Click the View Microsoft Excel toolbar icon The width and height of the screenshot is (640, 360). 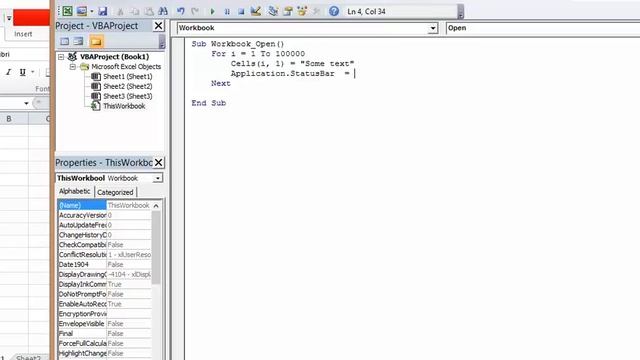pyautogui.click(x=67, y=11)
